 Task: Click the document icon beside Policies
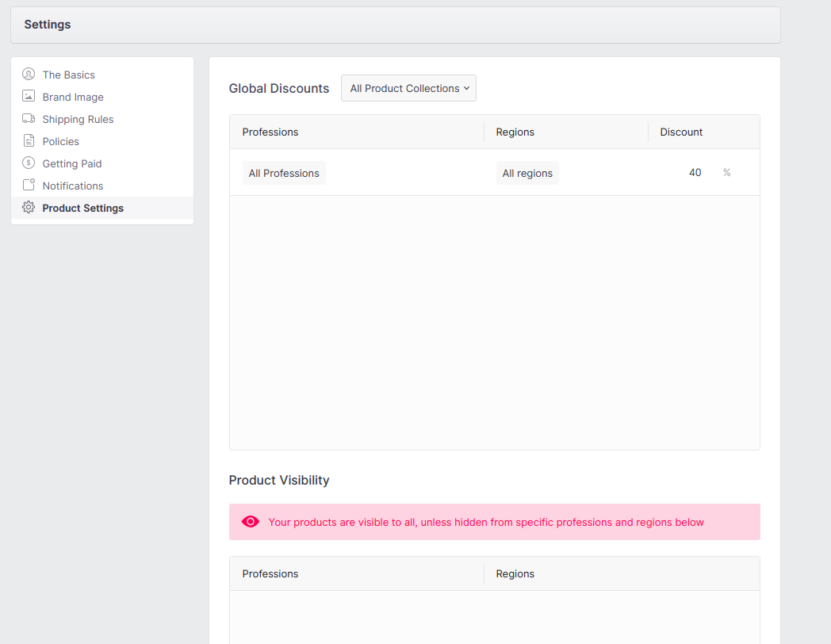point(29,141)
